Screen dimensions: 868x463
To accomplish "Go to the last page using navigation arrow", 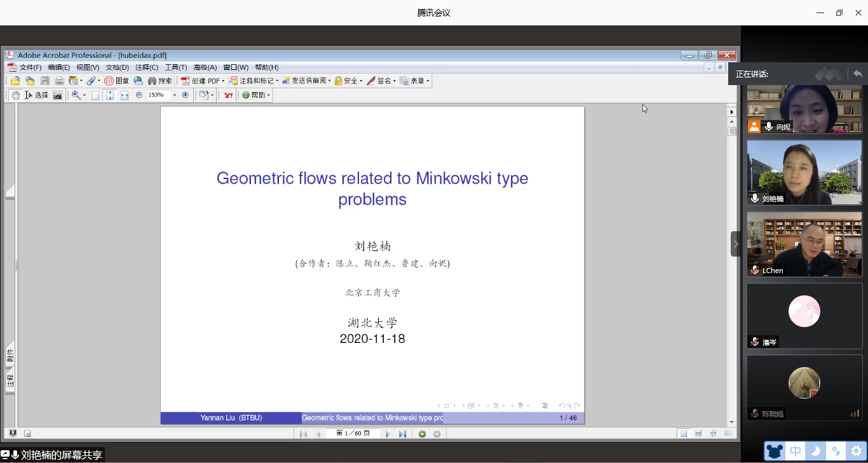I will (402, 434).
